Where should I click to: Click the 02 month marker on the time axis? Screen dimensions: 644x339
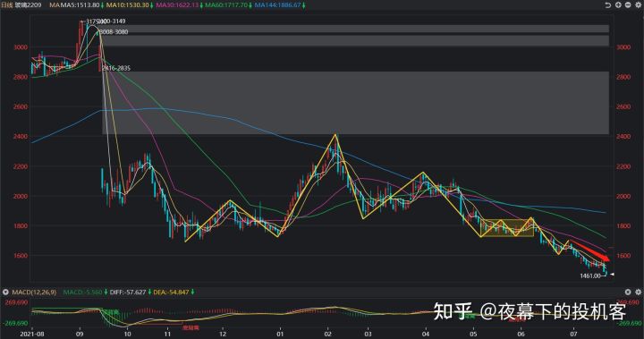328,334
